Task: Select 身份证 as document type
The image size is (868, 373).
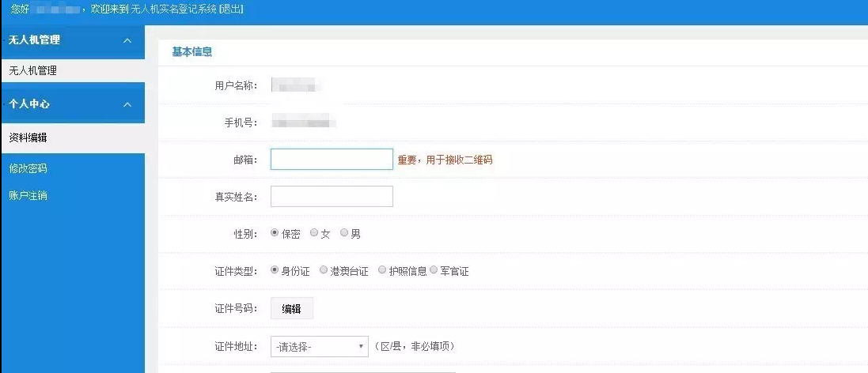Action: coord(275,270)
